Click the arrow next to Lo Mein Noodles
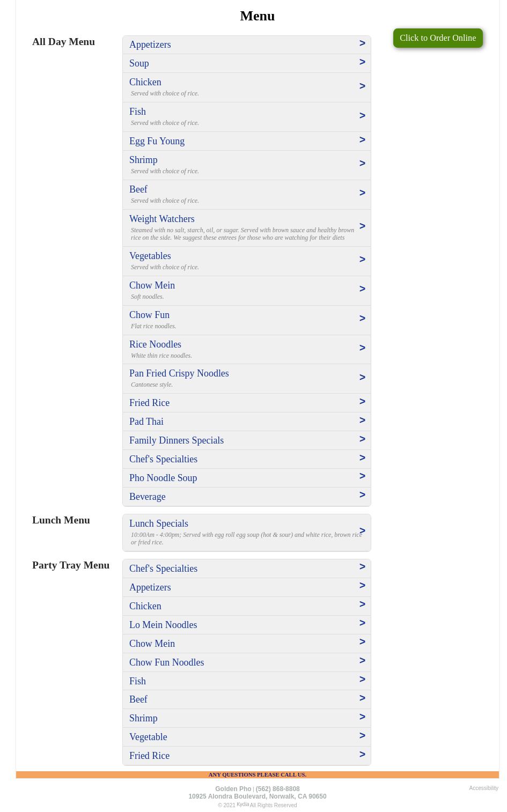Viewport: 507px width, 812px height. pyautogui.click(x=362, y=623)
